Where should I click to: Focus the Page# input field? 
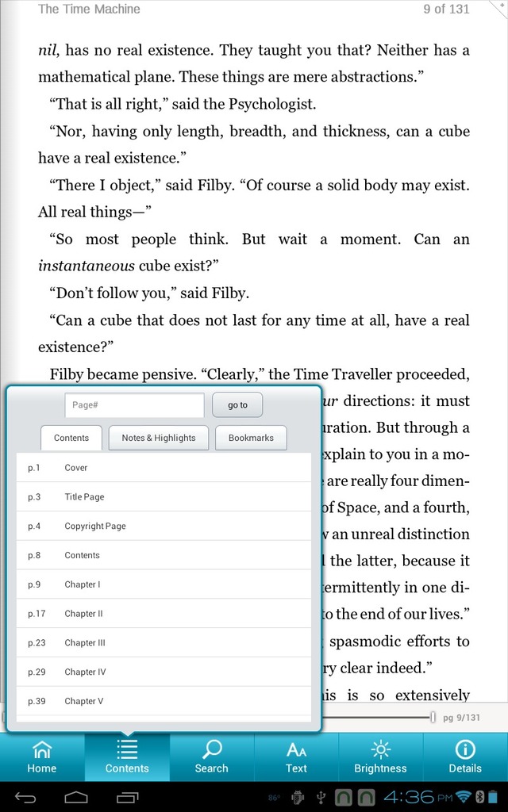(x=134, y=405)
